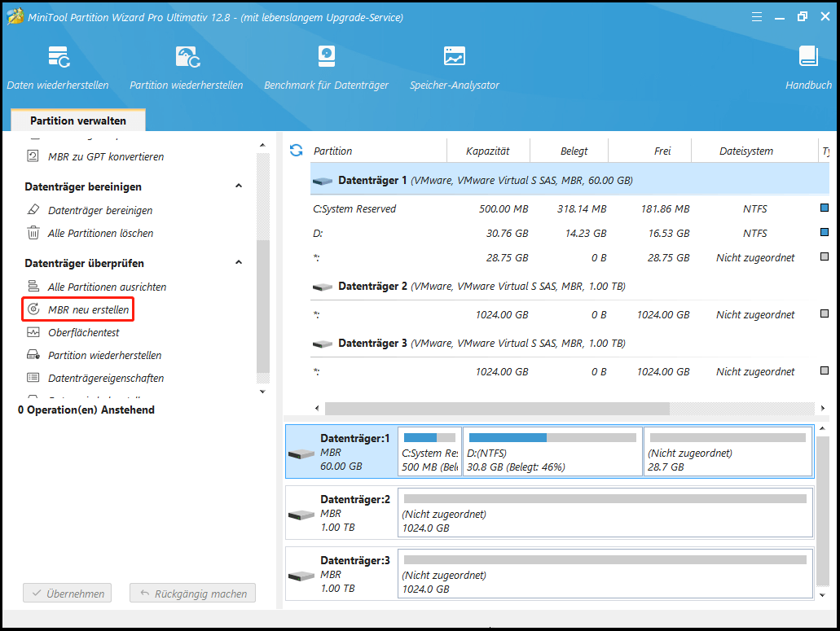Click Rückgängig machen button
This screenshot has height=631, width=840.
coord(193,593)
